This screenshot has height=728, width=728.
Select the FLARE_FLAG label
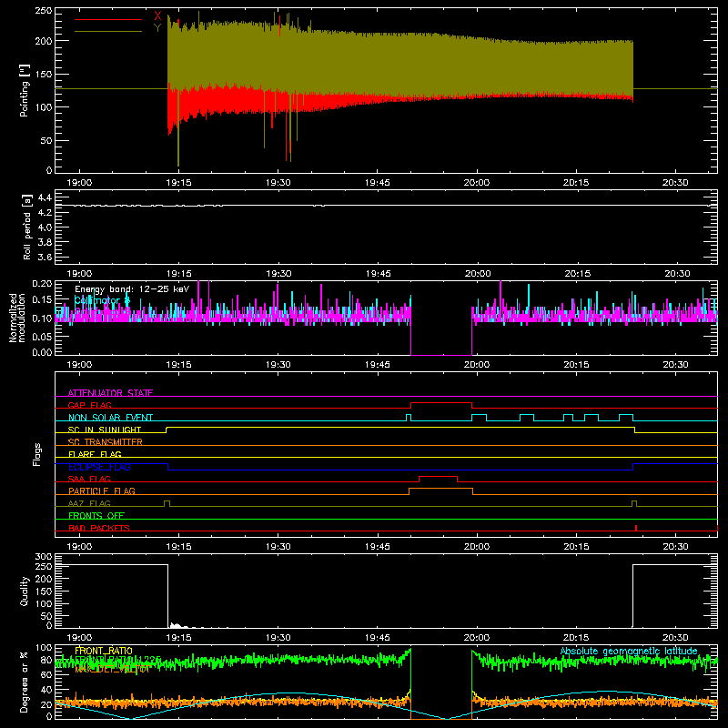(95, 454)
